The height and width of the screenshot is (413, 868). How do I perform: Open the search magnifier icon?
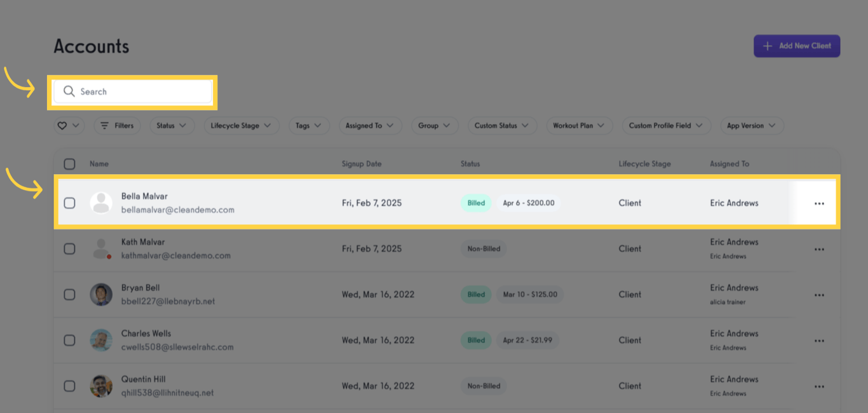pos(70,91)
